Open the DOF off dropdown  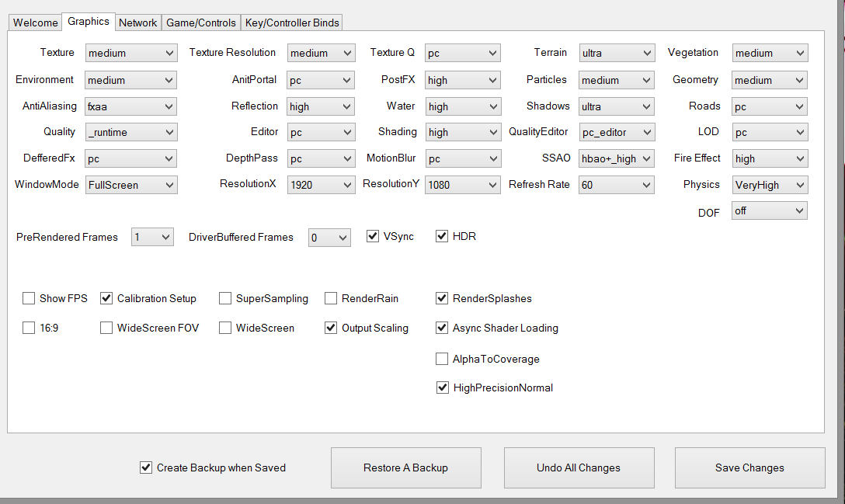pos(769,210)
